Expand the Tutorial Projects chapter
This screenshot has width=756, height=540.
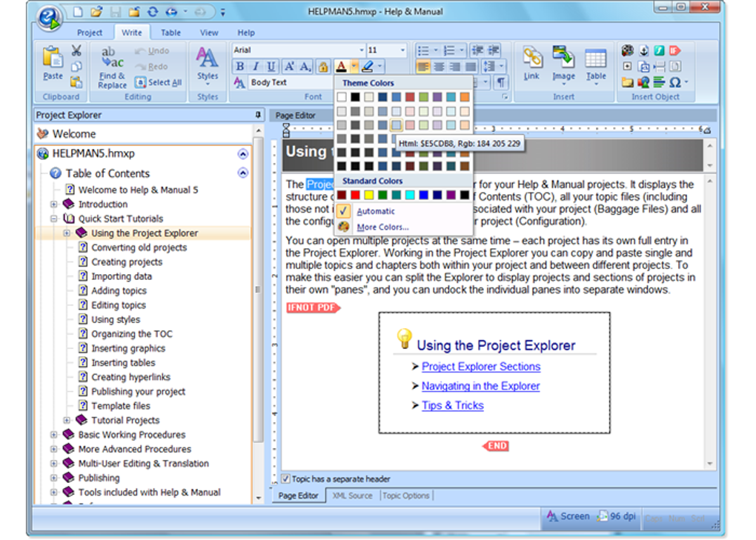click(67, 420)
